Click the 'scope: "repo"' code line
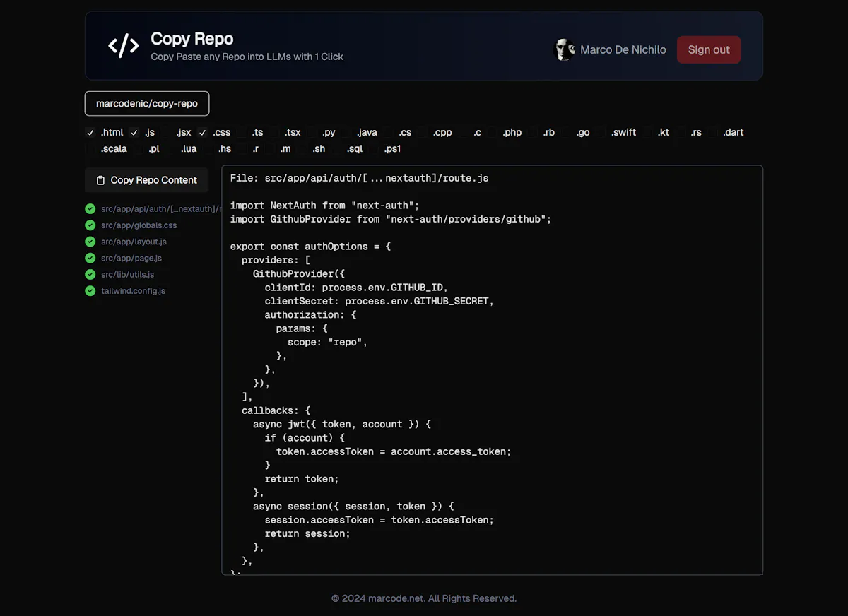Screen dimensions: 848x616 click(x=328, y=342)
